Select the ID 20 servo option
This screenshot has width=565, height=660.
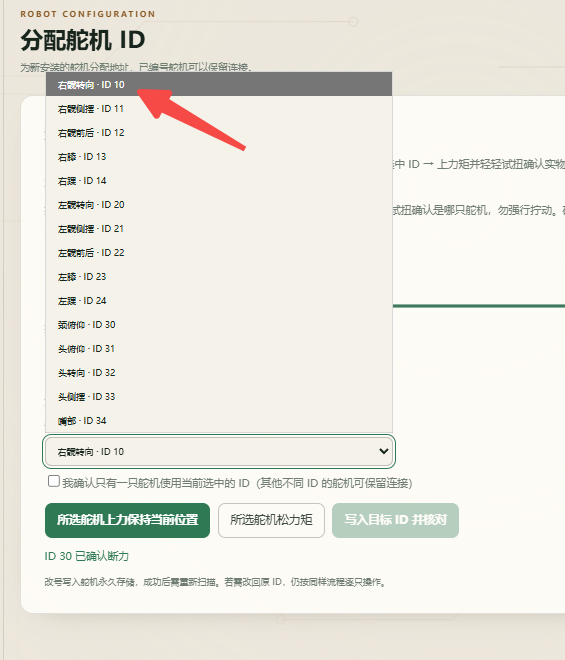[x=219, y=205]
